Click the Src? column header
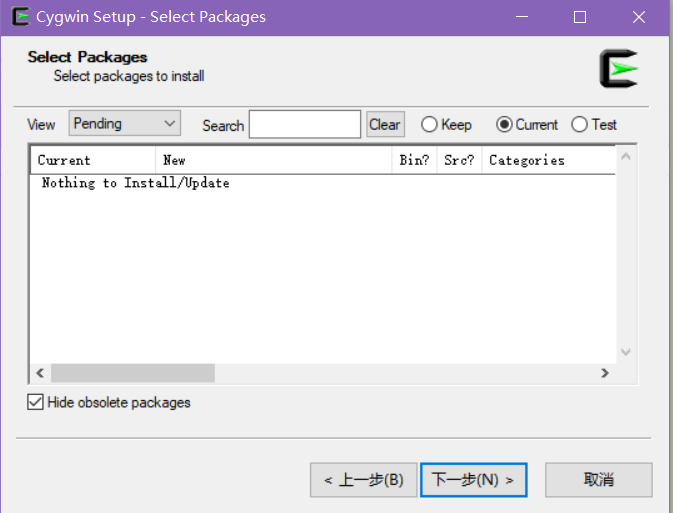 tap(459, 160)
